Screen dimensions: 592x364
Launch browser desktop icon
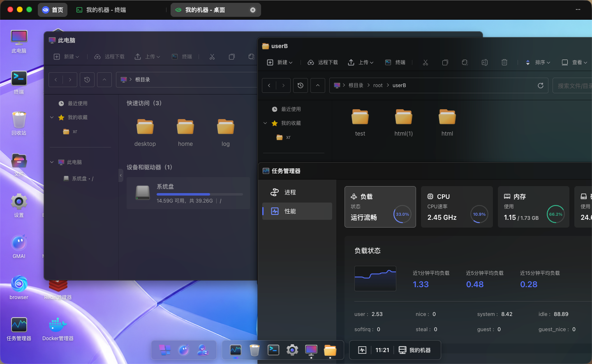[19, 288]
